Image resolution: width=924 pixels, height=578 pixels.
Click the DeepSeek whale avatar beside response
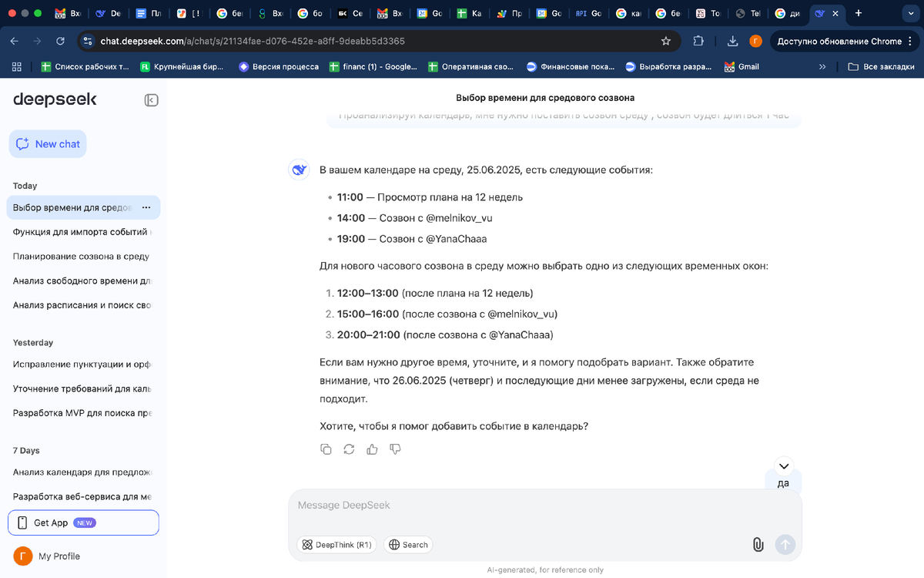pyautogui.click(x=299, y=170)
